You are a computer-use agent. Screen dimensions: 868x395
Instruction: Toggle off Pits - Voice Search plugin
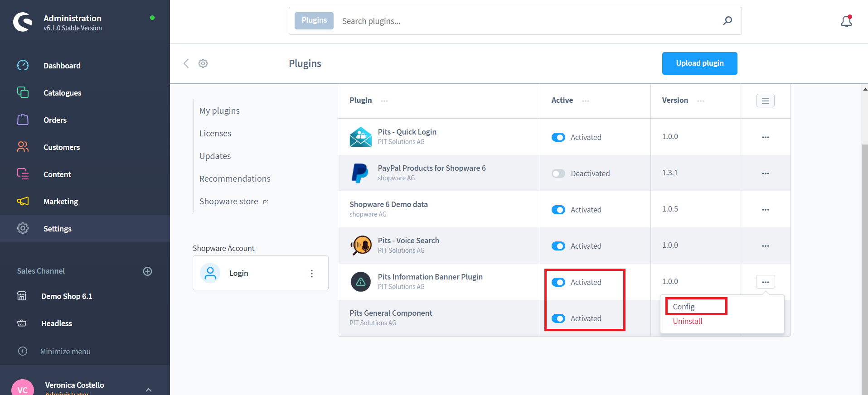pos(558,246)
